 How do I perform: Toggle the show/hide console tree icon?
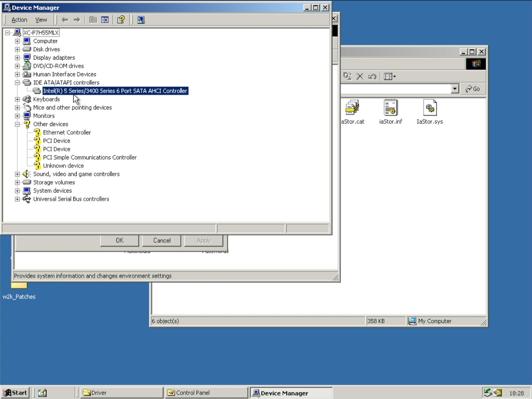click(x=105, y=20)
